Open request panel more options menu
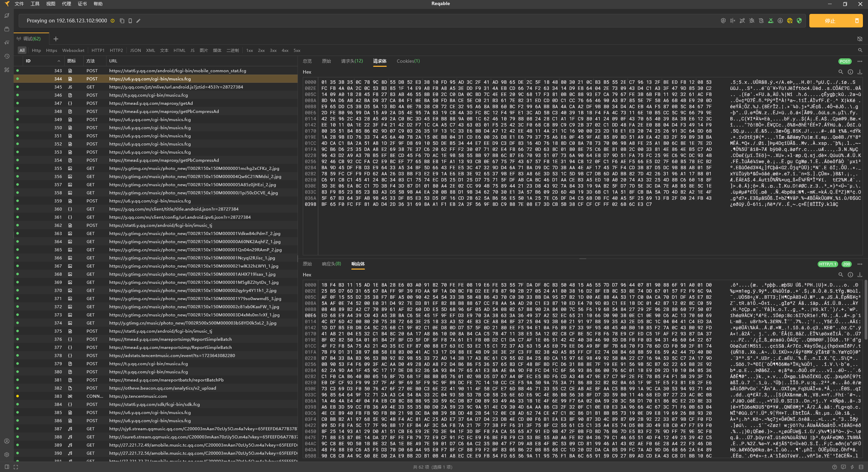868x472 pixels. (860, 61)
